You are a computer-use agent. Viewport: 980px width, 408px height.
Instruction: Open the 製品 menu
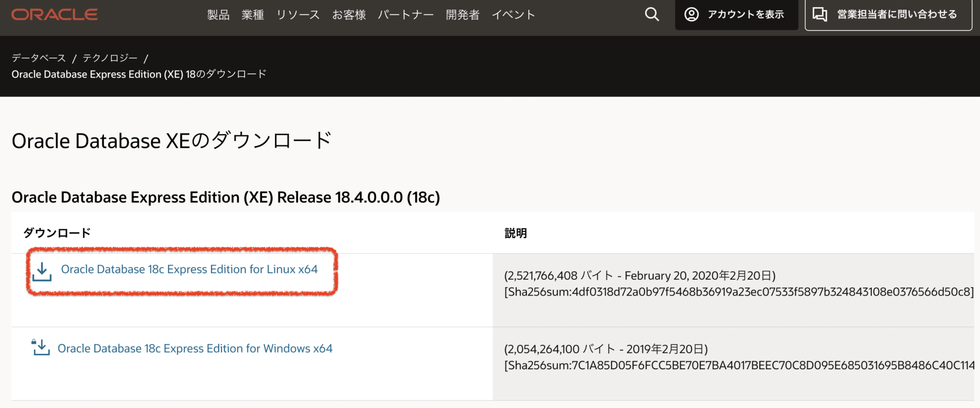tap(218, 14)
